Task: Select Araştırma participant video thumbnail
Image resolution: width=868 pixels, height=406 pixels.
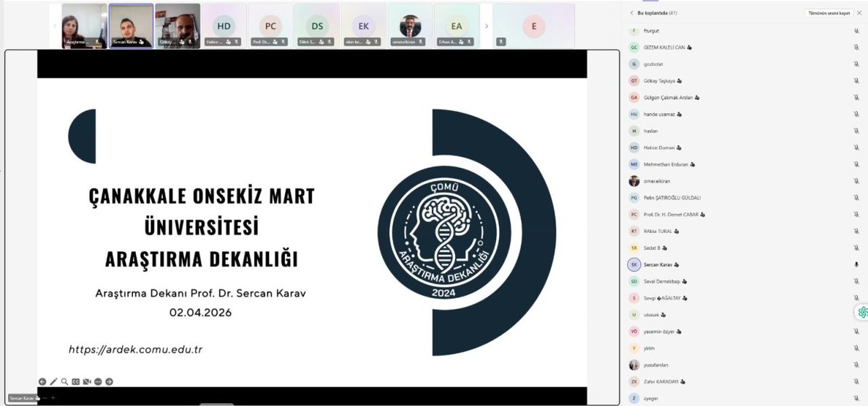Action: pos(85,26)
